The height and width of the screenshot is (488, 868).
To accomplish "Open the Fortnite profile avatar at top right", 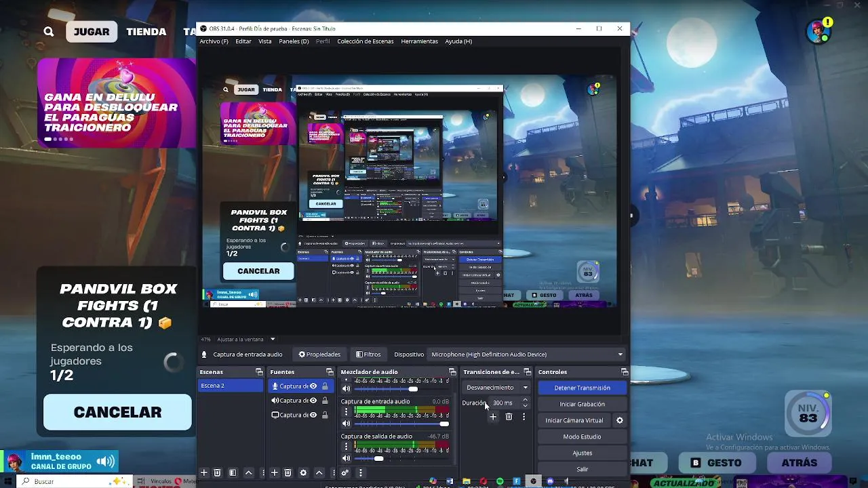I will 818,31.
